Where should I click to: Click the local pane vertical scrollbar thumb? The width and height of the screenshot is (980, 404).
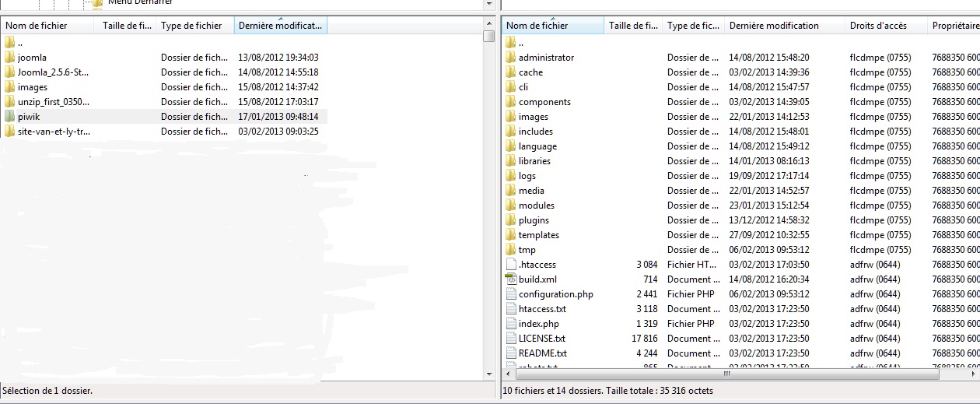coord(488,36)
